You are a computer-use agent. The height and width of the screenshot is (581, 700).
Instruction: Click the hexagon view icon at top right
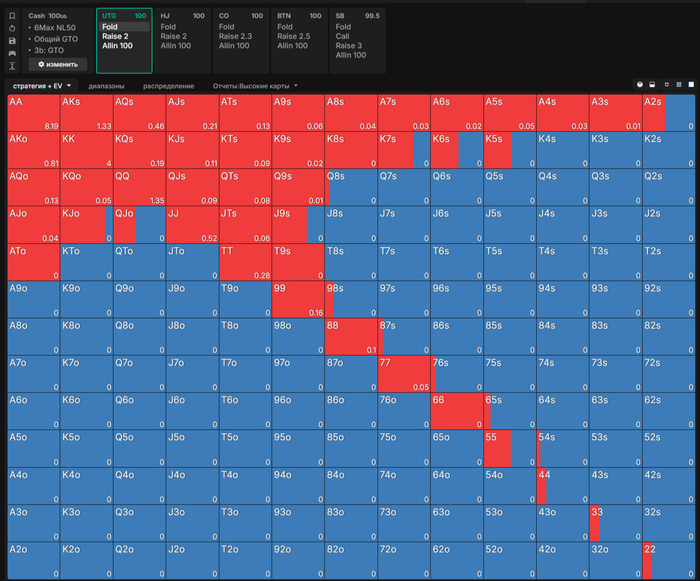coord(640,84)
